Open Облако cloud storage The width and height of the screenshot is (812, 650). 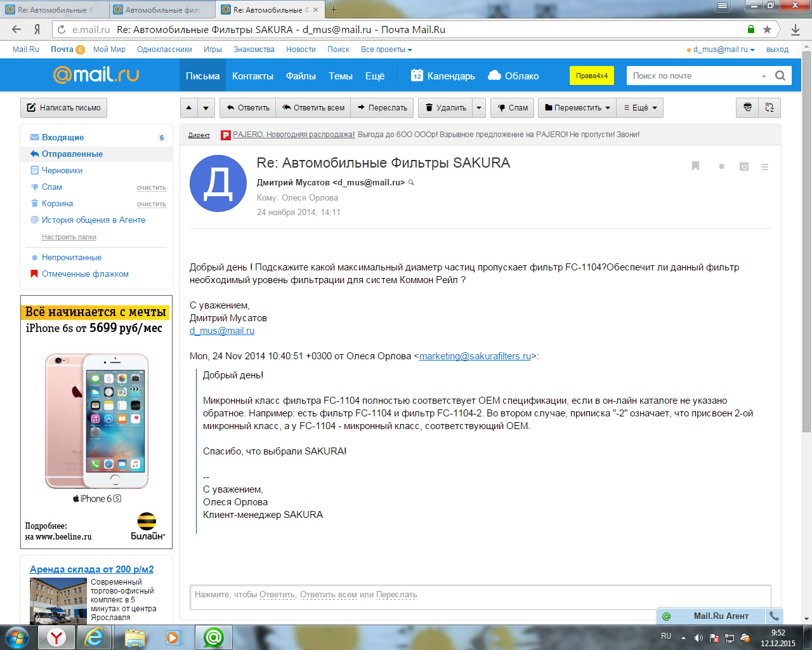tap(513, 76)
